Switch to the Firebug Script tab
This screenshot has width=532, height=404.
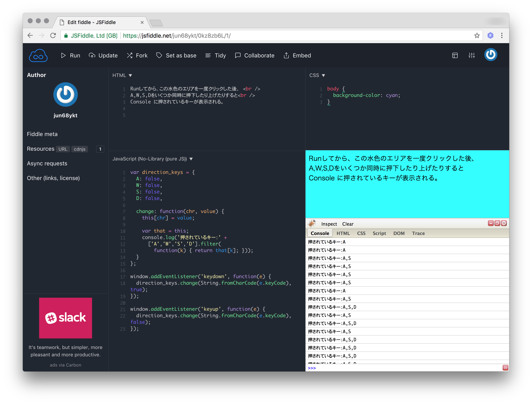click(x=379, y=233)
